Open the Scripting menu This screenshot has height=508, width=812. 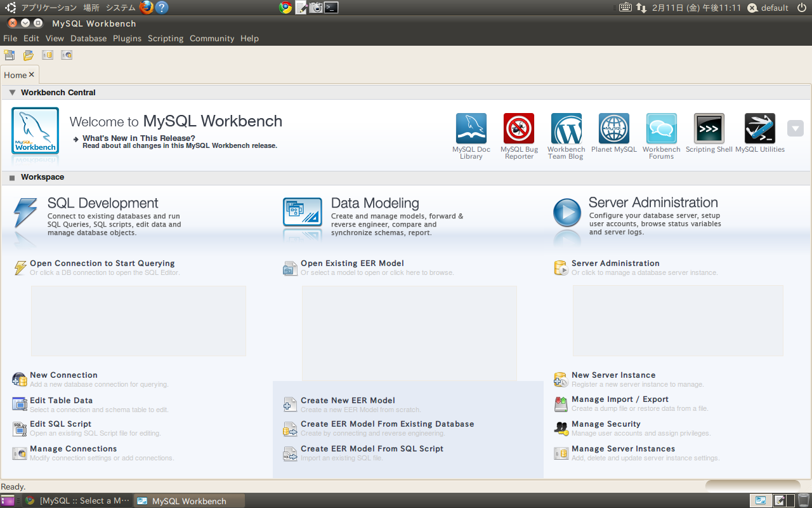pos(165,39)
